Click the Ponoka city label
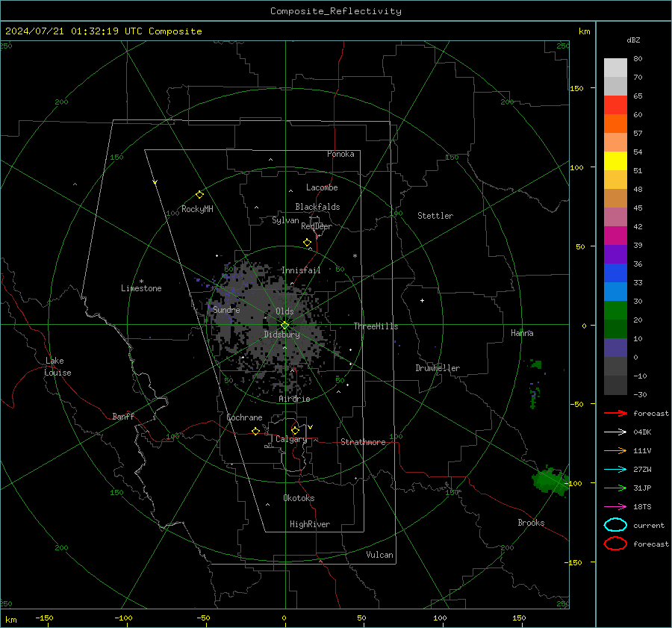 (x=340, y=154)
